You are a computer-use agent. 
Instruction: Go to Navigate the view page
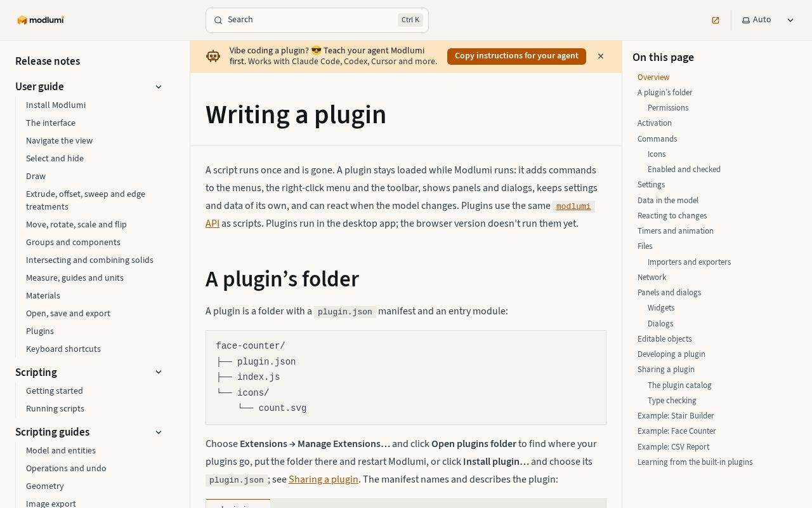coord(59,140)
